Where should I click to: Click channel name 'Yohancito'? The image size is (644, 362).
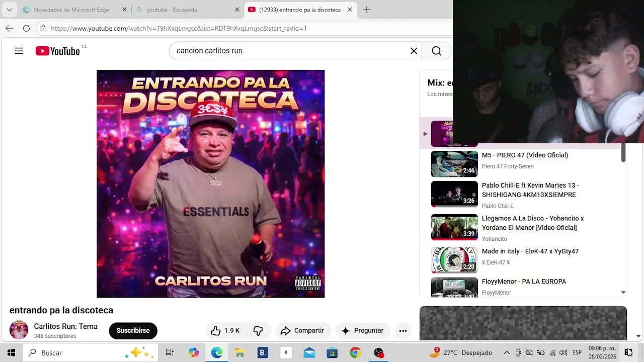click(495, 239)
